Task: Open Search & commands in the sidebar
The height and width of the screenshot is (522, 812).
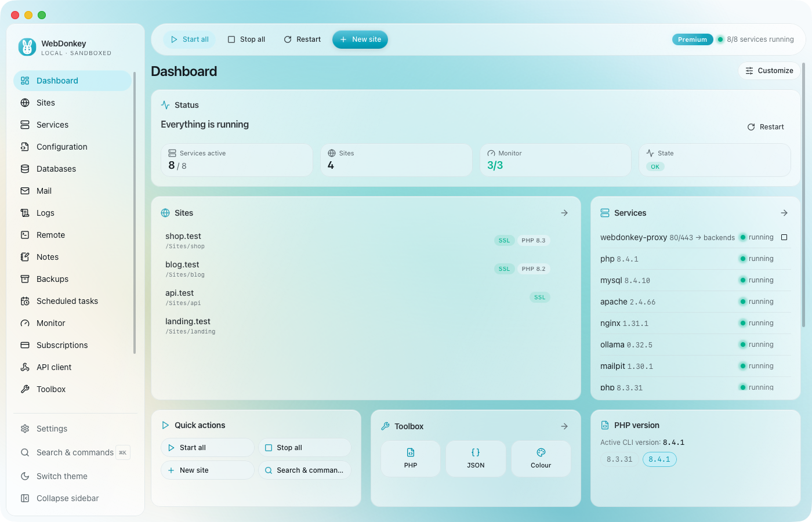Action: (x=75, y=452)
